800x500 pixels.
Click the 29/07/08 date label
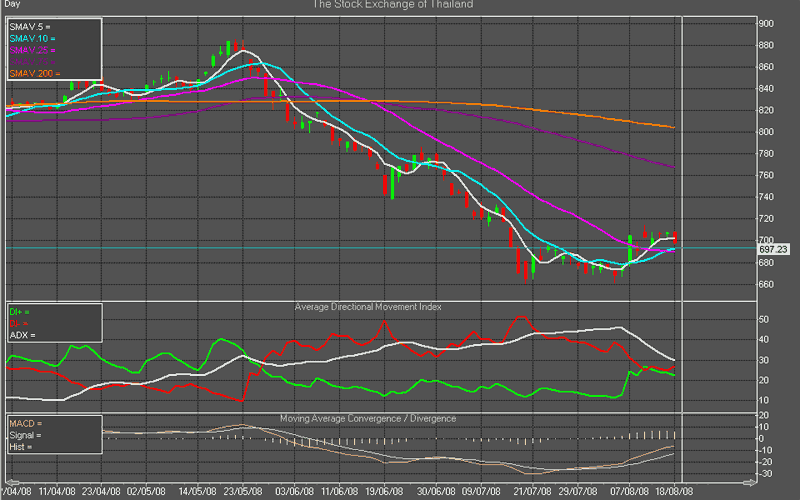(x=578, y=492)
